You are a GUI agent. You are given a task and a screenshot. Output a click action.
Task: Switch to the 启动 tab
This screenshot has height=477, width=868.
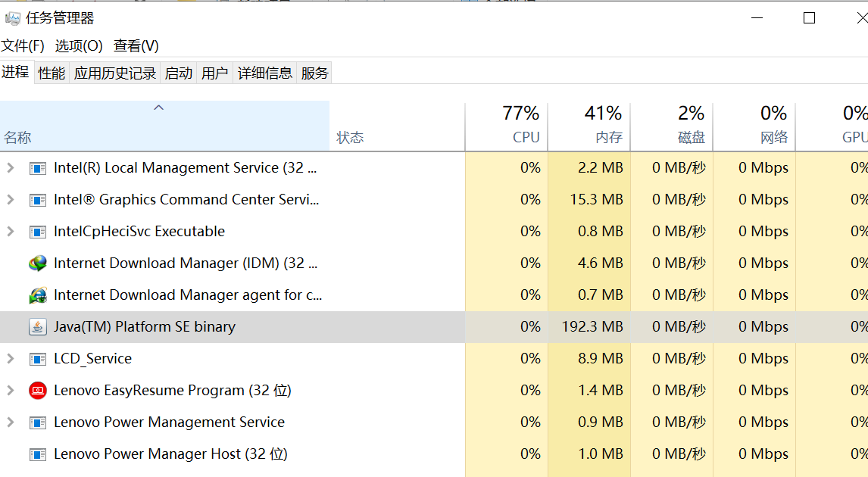tap(178, 73)
